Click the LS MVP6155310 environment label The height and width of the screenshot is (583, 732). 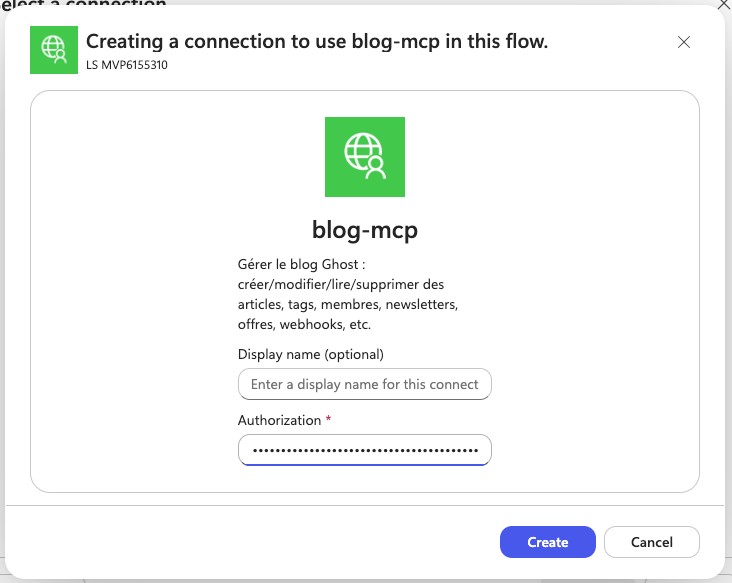[x=127, y=65]
